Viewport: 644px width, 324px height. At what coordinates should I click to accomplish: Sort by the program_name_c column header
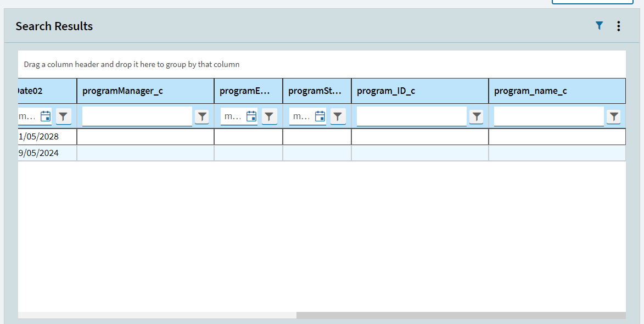(557, 91)
